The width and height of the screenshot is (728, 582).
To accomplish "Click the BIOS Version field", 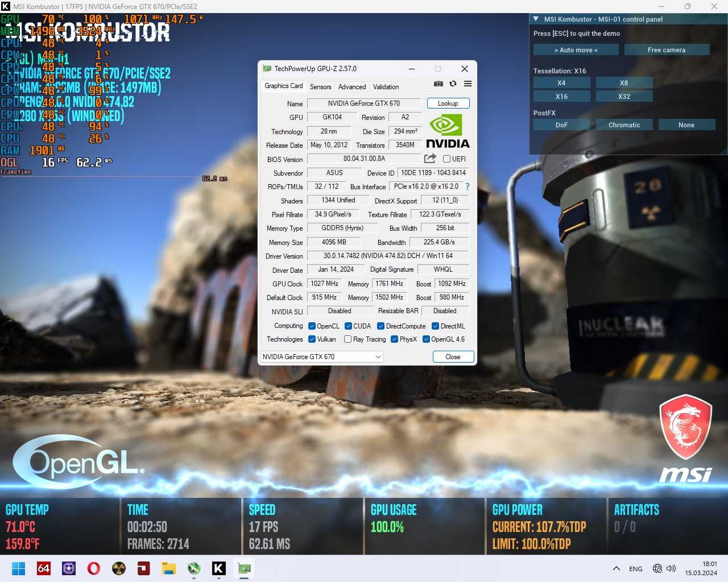I will (x=364, y=159).
